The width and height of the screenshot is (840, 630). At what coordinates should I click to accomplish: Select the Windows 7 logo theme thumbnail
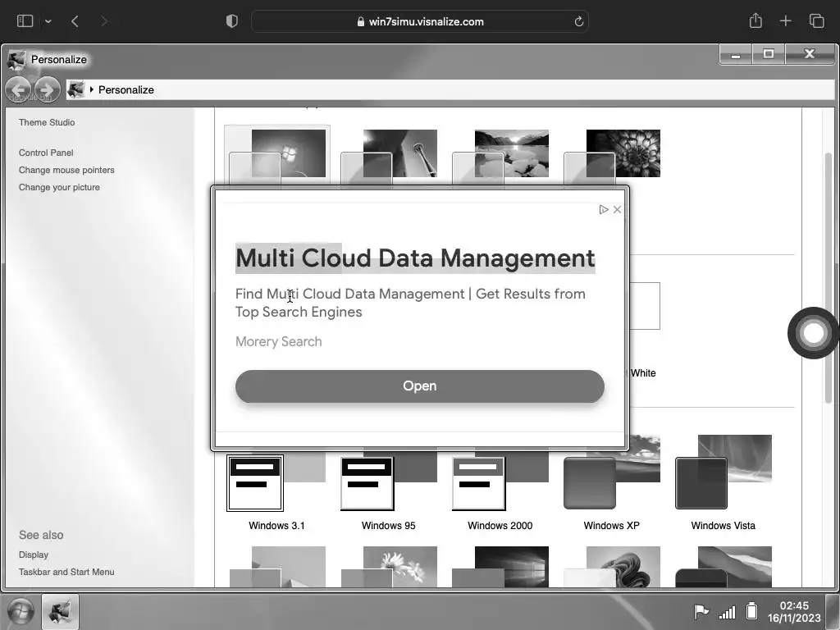(277, 157)
